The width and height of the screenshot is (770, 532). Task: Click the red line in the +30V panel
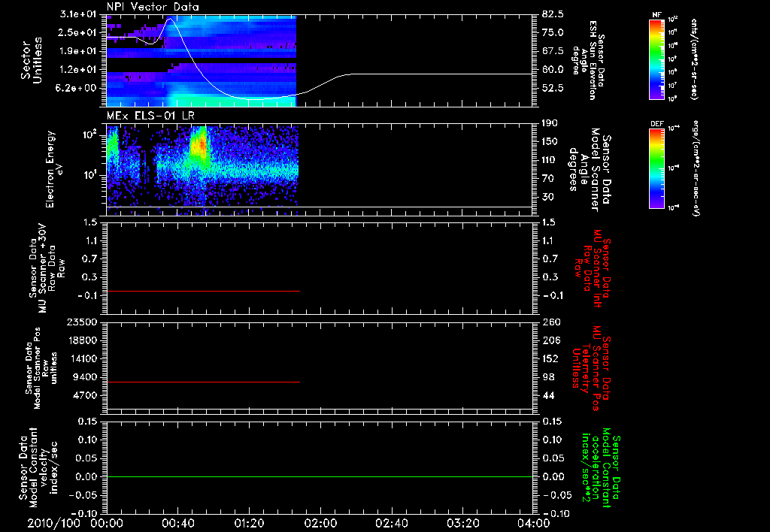[203, 291]
